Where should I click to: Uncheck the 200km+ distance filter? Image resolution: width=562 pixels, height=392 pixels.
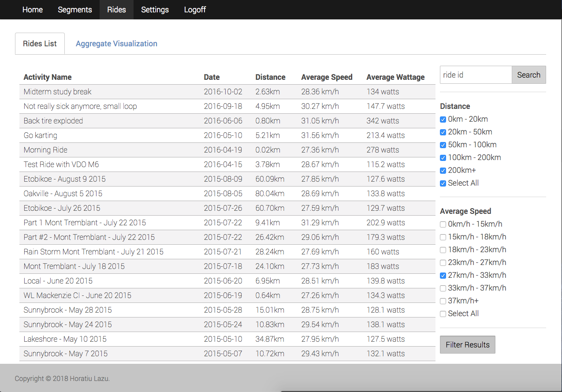pyautogui.click(x=443, y=171)
